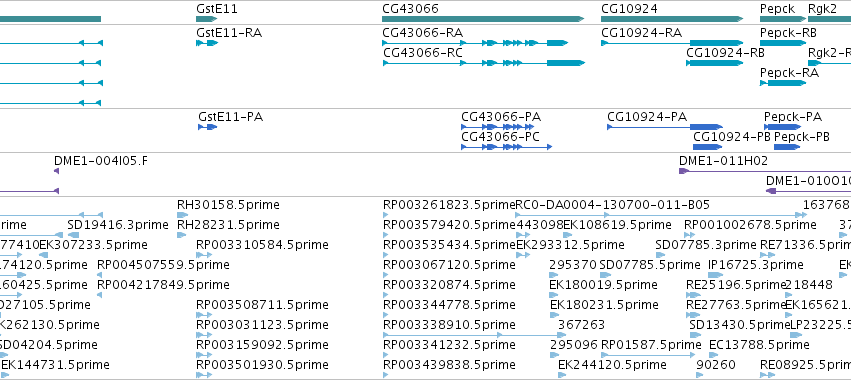Select the CG43066 gene bar
This screenshot has width=851, height=380.
pos(483,19)
